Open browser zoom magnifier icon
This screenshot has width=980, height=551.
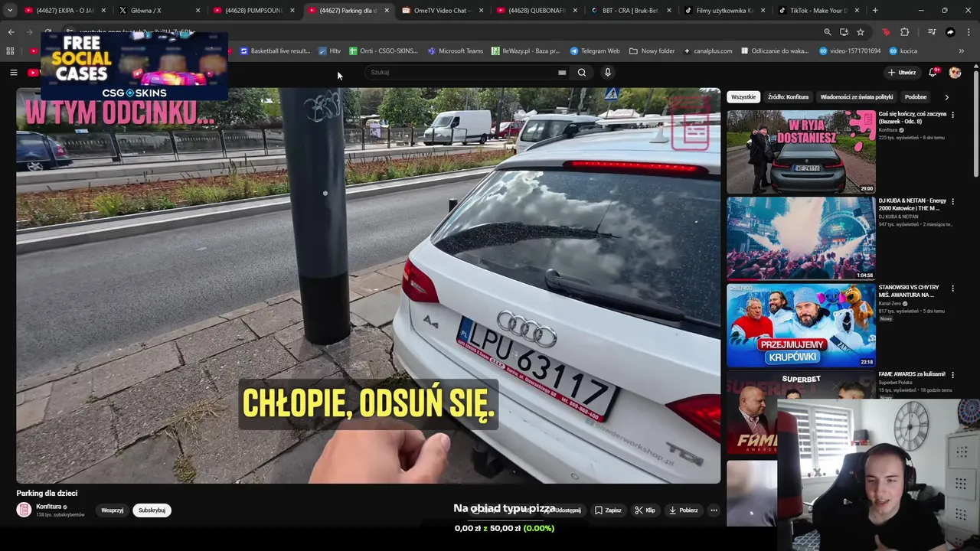coord(828,32)
